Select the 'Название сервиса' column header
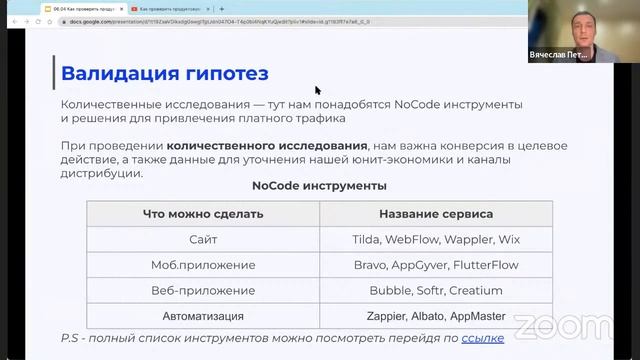Screen dimensions: 640x360 coord(436,214)
